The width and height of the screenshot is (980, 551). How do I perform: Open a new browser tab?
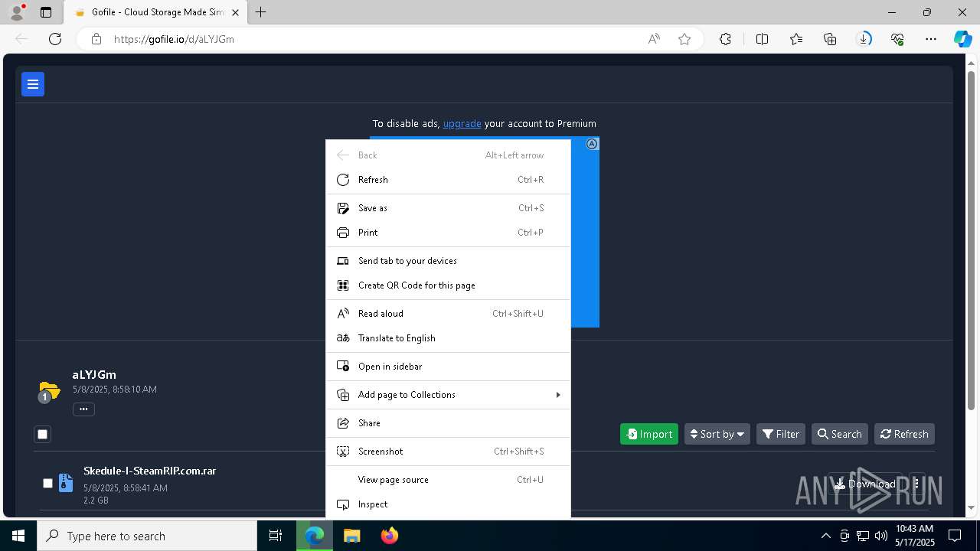click(261, 12)
